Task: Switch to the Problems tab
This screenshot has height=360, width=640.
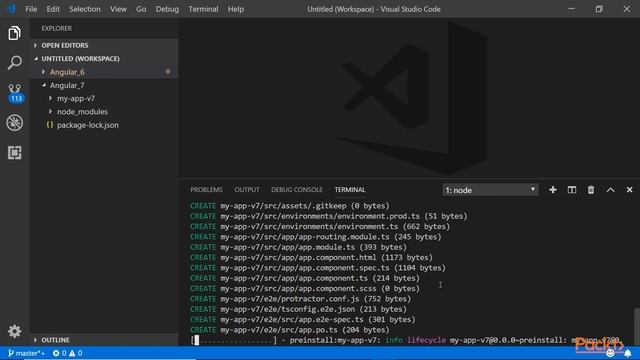Action: (206, 190)
